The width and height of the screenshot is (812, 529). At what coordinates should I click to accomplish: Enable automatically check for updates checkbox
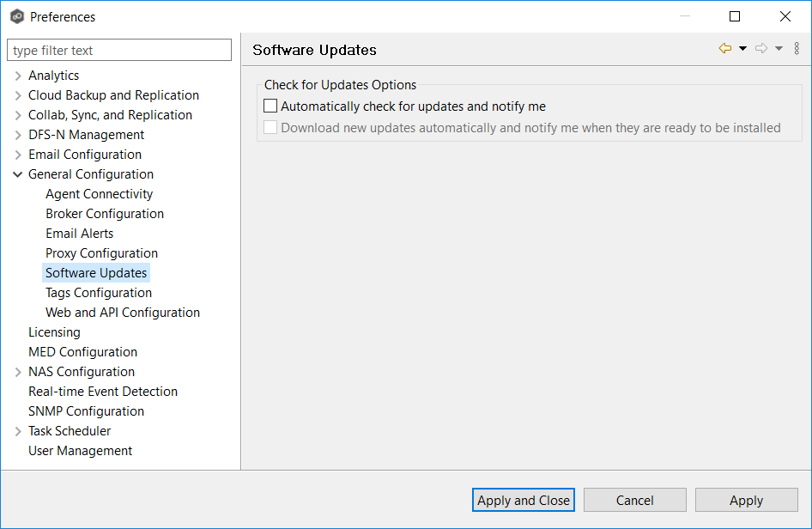pyautogui.click(x=271, y=106)
